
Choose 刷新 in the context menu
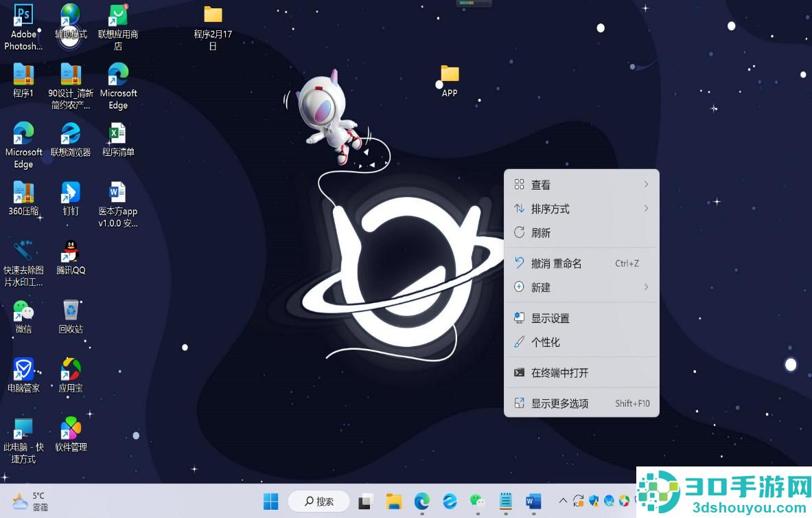tap(581, 233)
